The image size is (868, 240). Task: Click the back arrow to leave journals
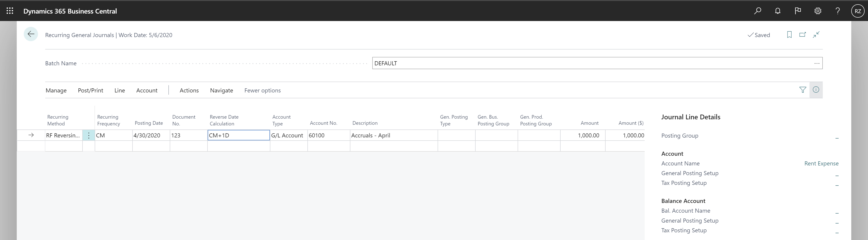[31, 34]
